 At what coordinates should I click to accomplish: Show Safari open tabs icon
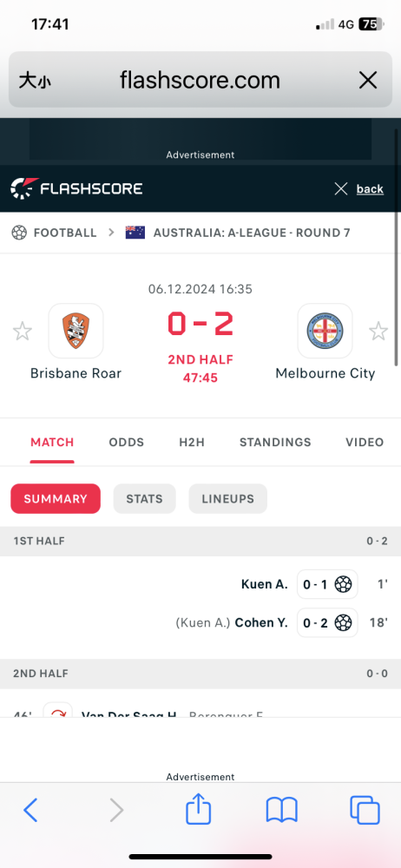coord(365,811)
